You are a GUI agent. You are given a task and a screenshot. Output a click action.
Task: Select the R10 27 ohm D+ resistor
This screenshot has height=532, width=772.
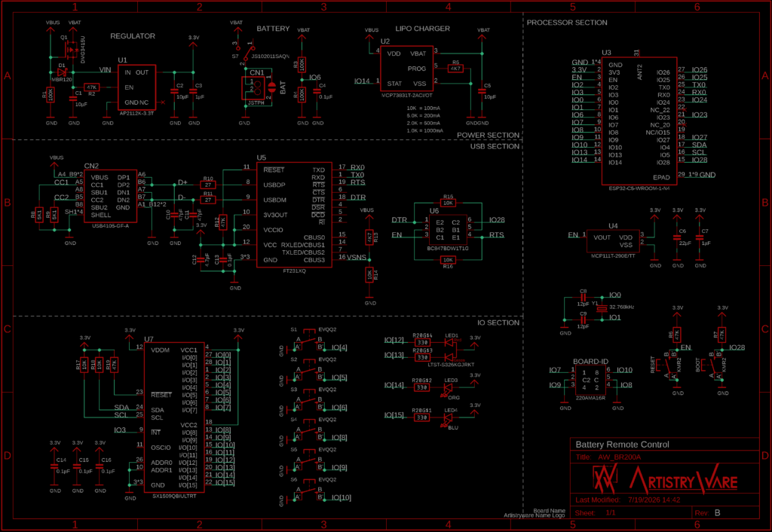click(208, 185)
